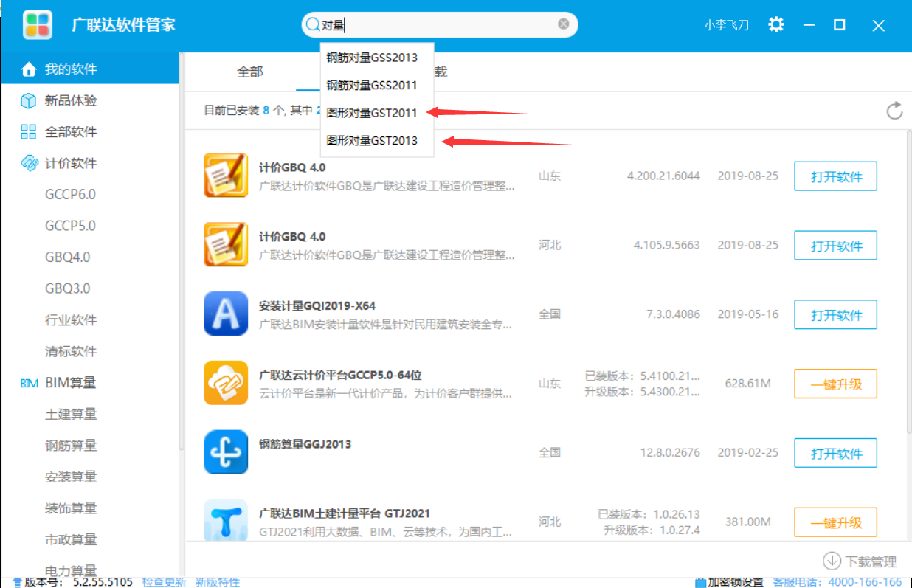This screenshot has height=588, width=912.
Task: Open 安装计量GQI2019-X64 with 打开软件
Action: (835, 315)
